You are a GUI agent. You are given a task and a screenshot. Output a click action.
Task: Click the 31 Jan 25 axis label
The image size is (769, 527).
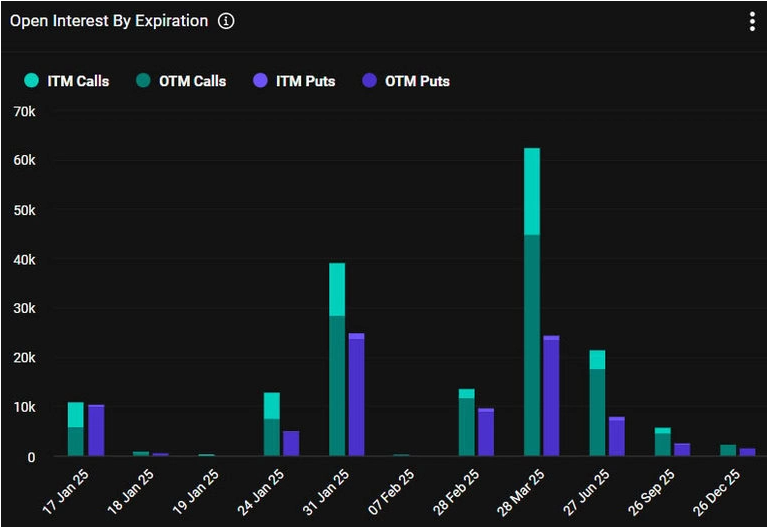326,492
